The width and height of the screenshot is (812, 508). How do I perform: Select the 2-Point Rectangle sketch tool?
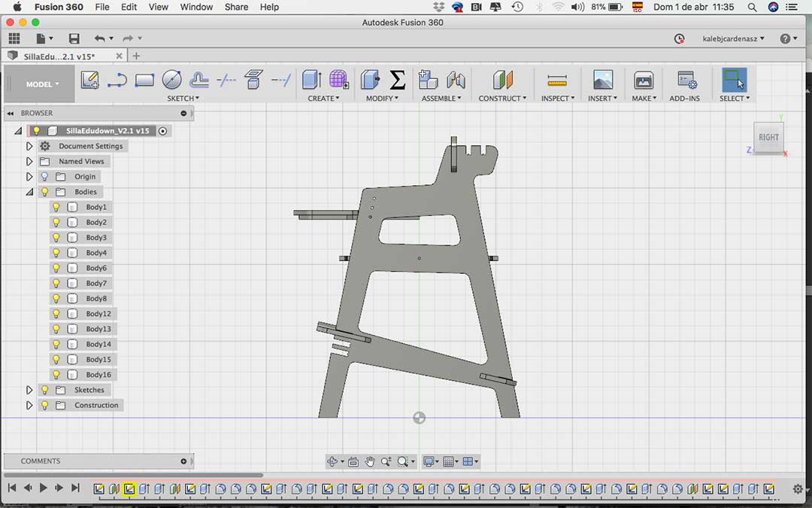click(x=144, y=80)
